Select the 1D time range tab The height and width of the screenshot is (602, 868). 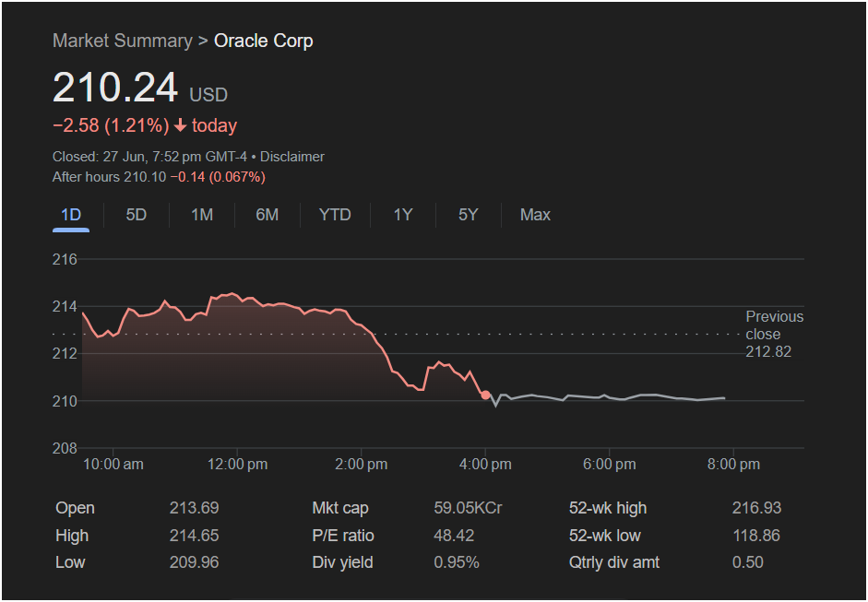coord(71,215)
